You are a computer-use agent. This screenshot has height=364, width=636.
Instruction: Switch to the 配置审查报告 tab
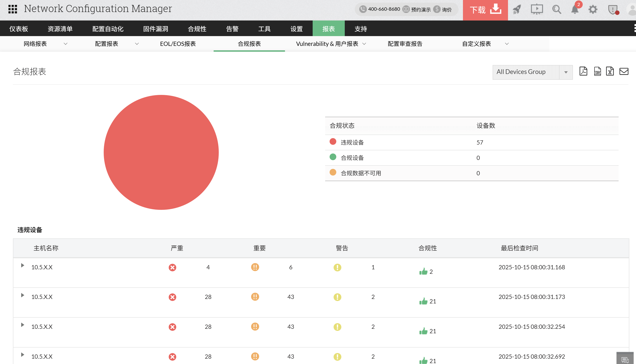405,44
